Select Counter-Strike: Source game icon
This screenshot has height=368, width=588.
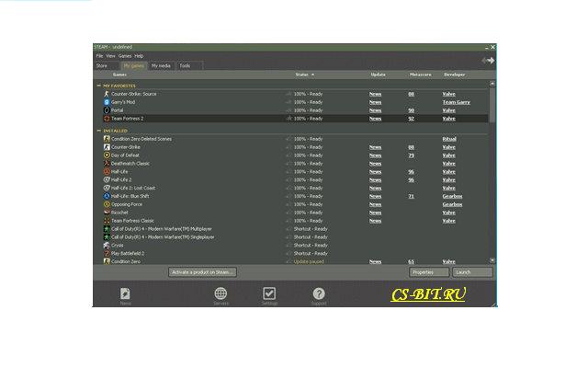(x=107, y=94)
